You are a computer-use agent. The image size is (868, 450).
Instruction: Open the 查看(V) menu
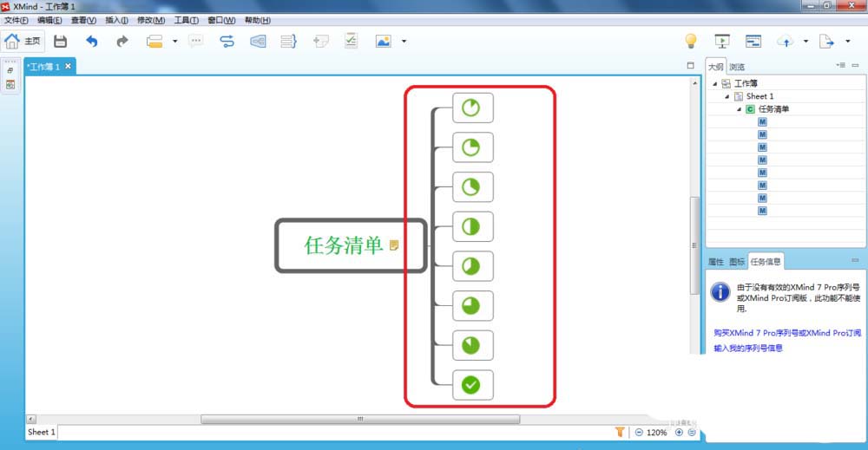(83, 21)
